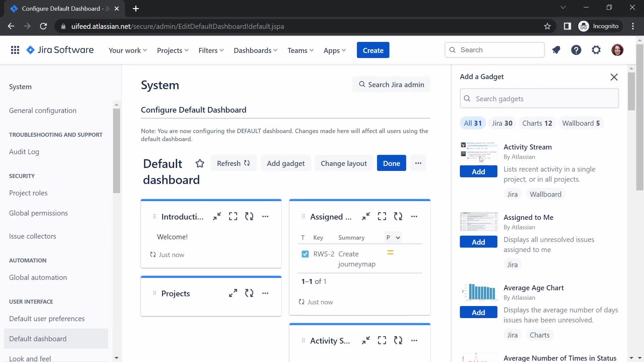Click the fullscreen icon on Introduc... gadget
This screenshot has height=362, width=644.
(233, 217)
